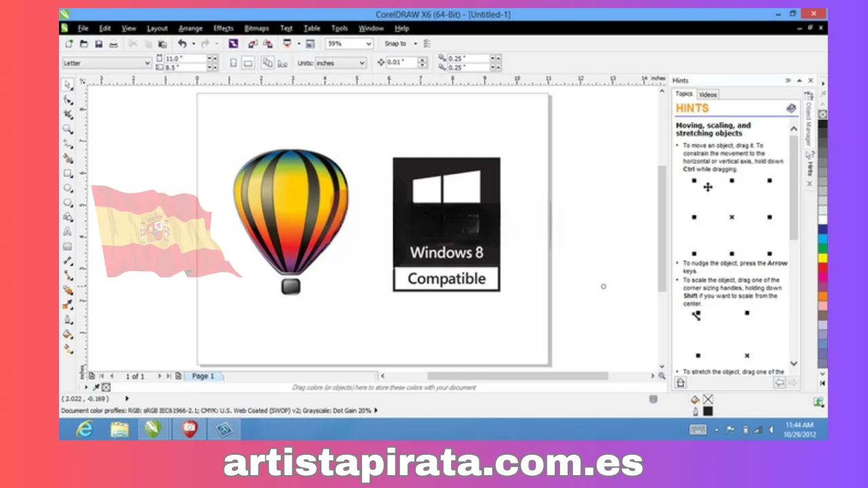The height and width of the screenshot is (488, 868).
Task: Select the Fill tool bucket
Action: pos(68,334)
